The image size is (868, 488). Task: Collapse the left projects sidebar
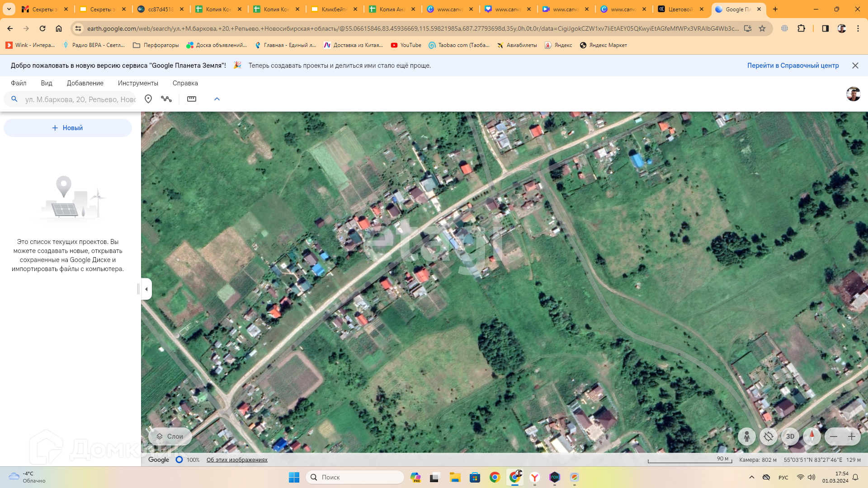click(146, 289)
